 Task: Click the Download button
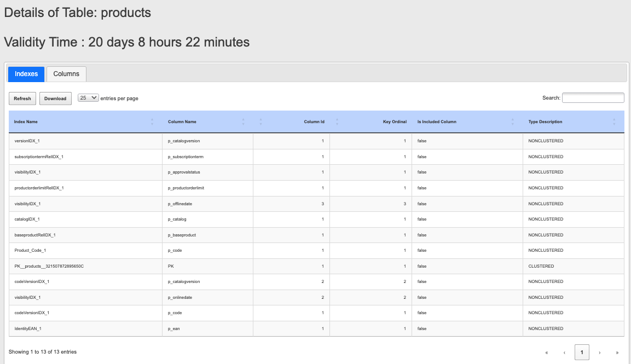(55, 99)
